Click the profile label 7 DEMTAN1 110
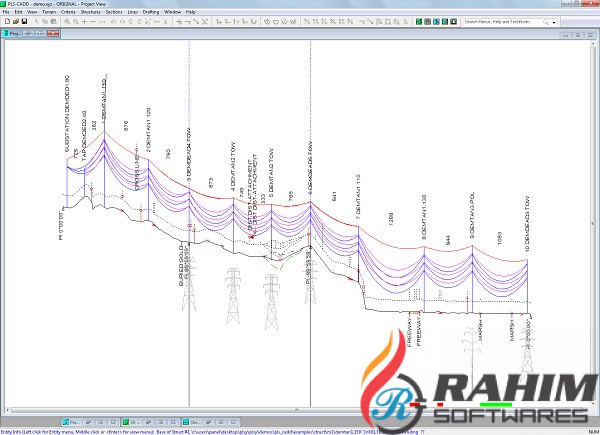This screenshot has height=435, width=600. pyautogui.click(x=358, y=197)
